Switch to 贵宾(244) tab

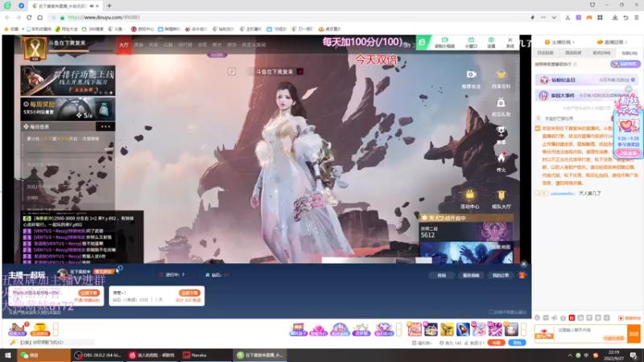click(601, 53)
